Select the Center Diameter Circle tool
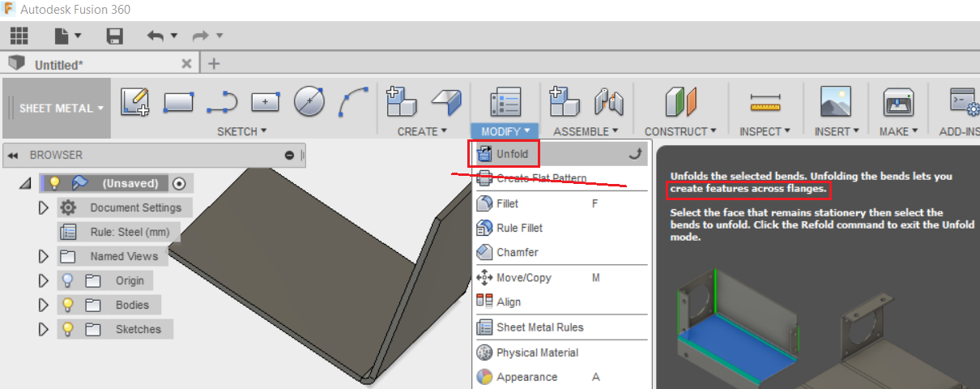Viewport: 980px width, 389px height. (309, 101)
